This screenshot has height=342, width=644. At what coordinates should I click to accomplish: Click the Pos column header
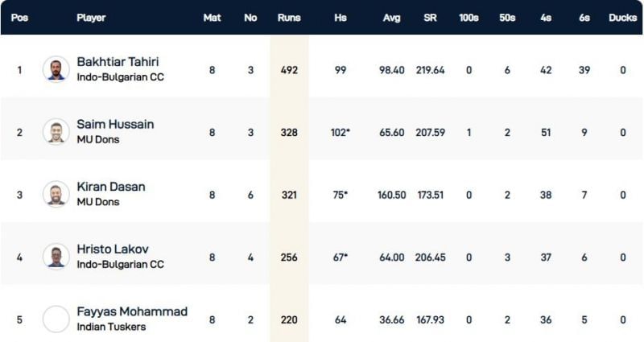pos(19,18)
